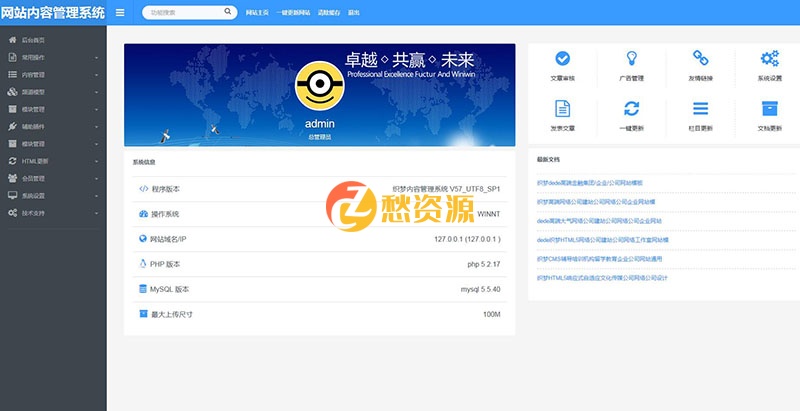Click the WINNT operating system value
The height and width of the screenshot is (411, 800).
coord(489,214)
